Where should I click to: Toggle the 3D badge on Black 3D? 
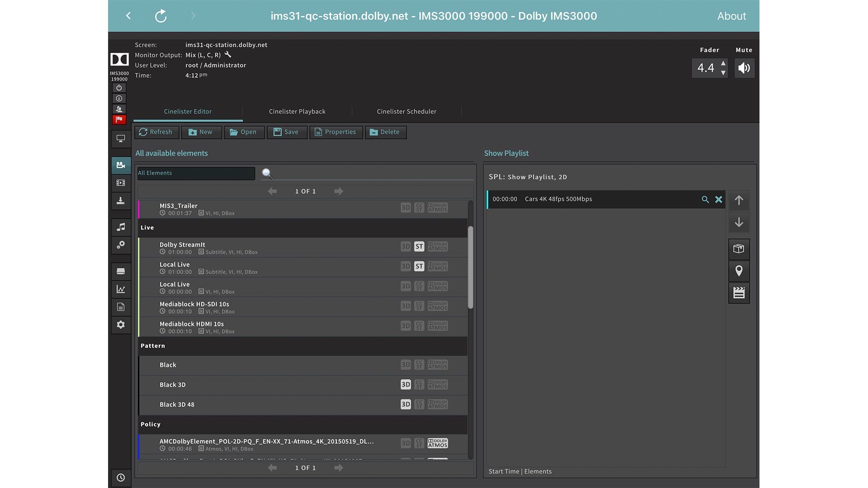(x=406, y=385)
